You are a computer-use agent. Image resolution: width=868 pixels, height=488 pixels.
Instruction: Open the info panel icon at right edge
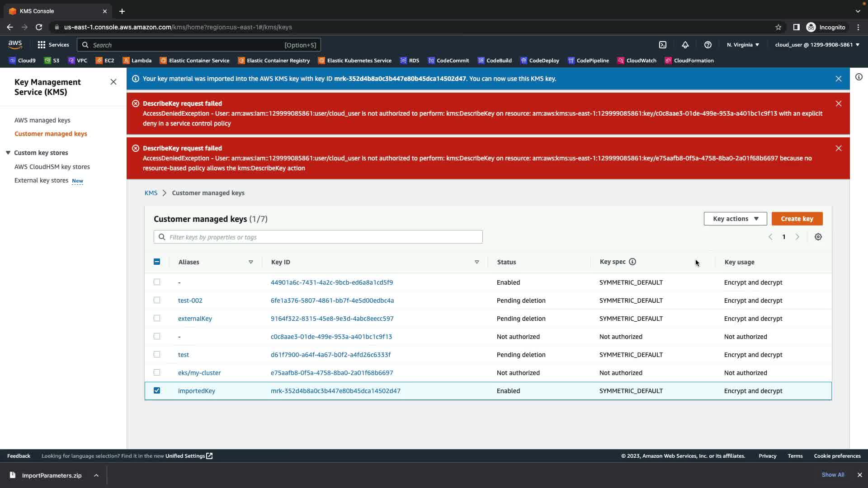click(859, 77)
